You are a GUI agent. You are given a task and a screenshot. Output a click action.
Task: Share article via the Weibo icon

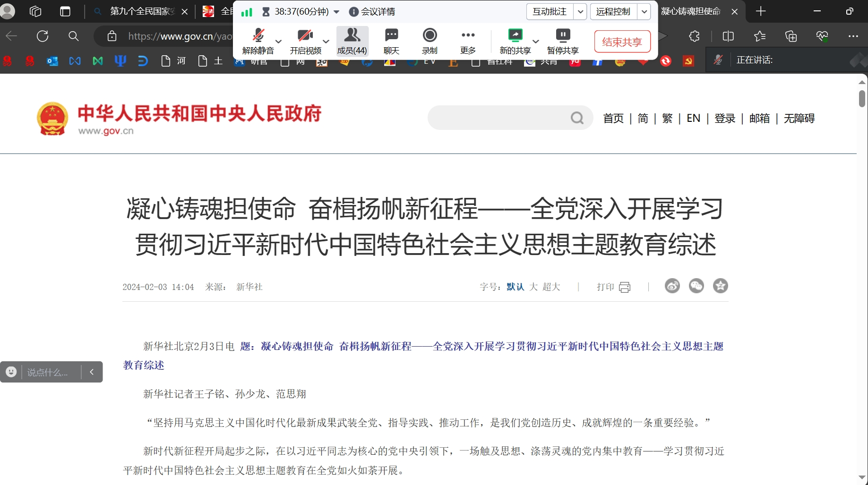tap(672, 286)
